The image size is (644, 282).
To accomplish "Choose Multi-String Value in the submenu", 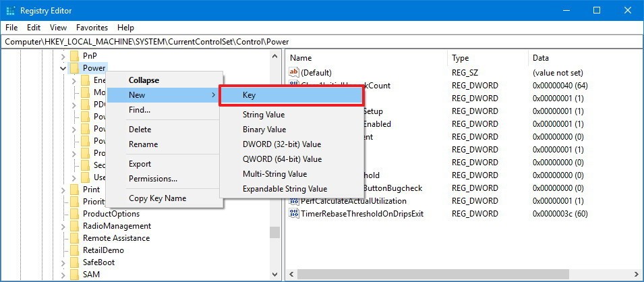I will coord(291,174).
